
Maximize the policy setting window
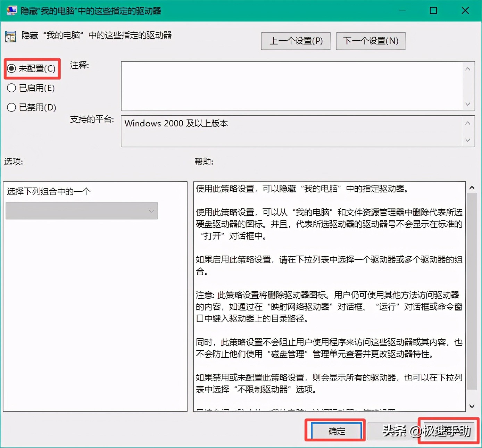pyautogui.click(x=433, y=10)
